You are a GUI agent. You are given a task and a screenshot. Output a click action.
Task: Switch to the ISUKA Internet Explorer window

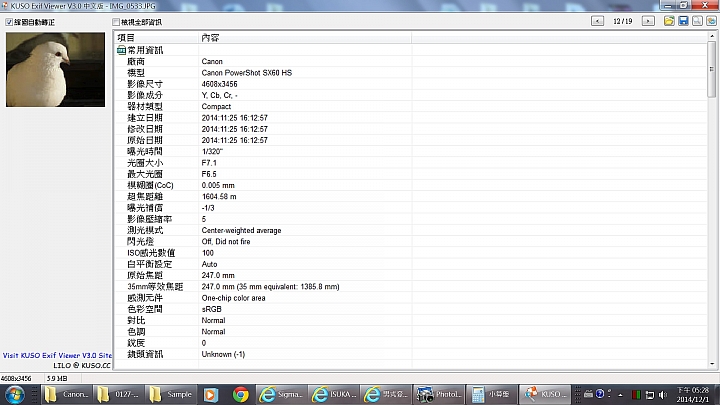click(x=333, y=394)
